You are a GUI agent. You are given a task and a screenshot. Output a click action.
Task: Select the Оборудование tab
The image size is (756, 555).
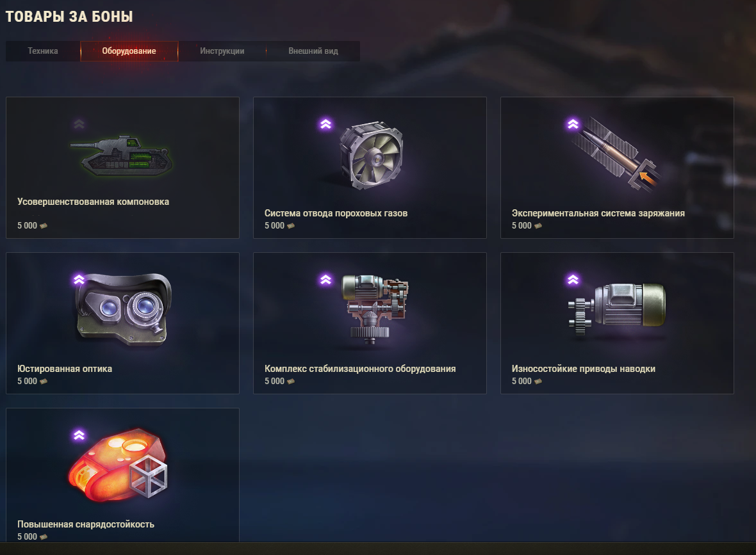coord(129,51)
